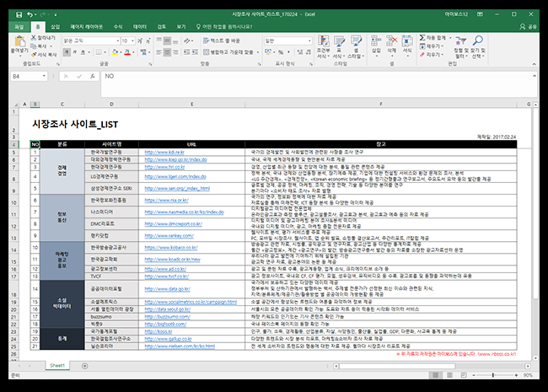The image size is (548, 392).
Task: Select the Sheet1 worksheet tab
Action: pyautogui.click(x=57, y=366)
